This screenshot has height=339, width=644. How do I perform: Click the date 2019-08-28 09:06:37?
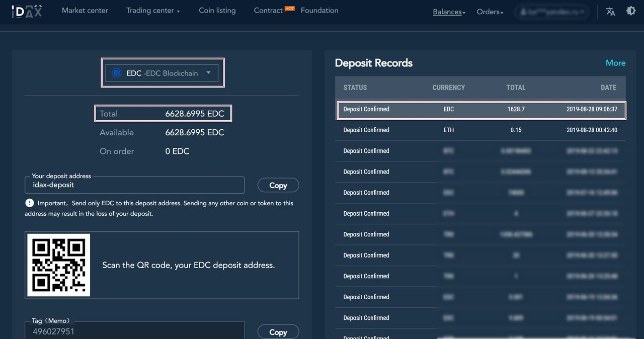(592, 109)
